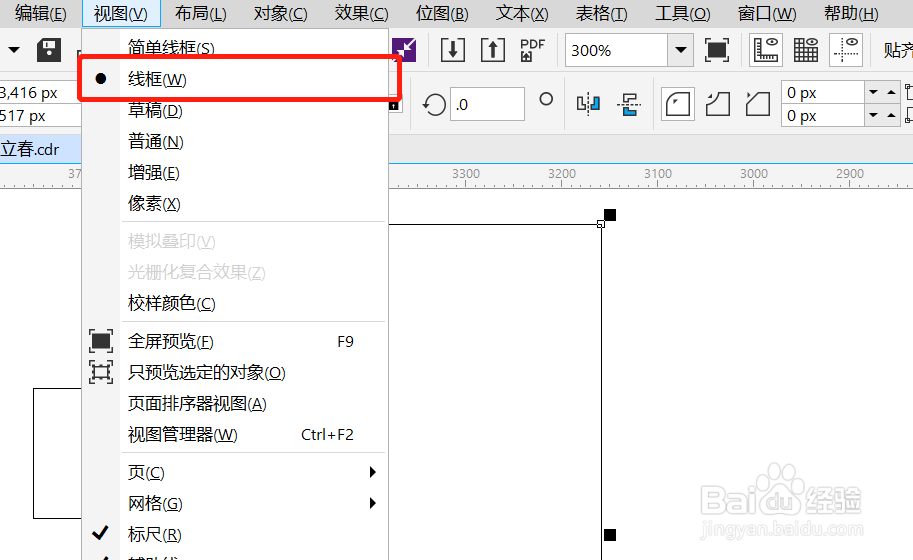Click the Preview Selected Only menu icon
This screenshot has width=913, height=560.
point(101,372)
